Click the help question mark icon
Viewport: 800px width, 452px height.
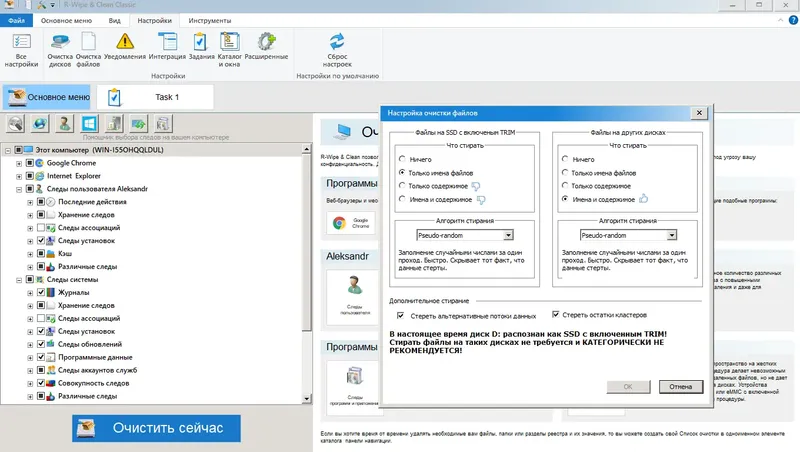point(793,20)
